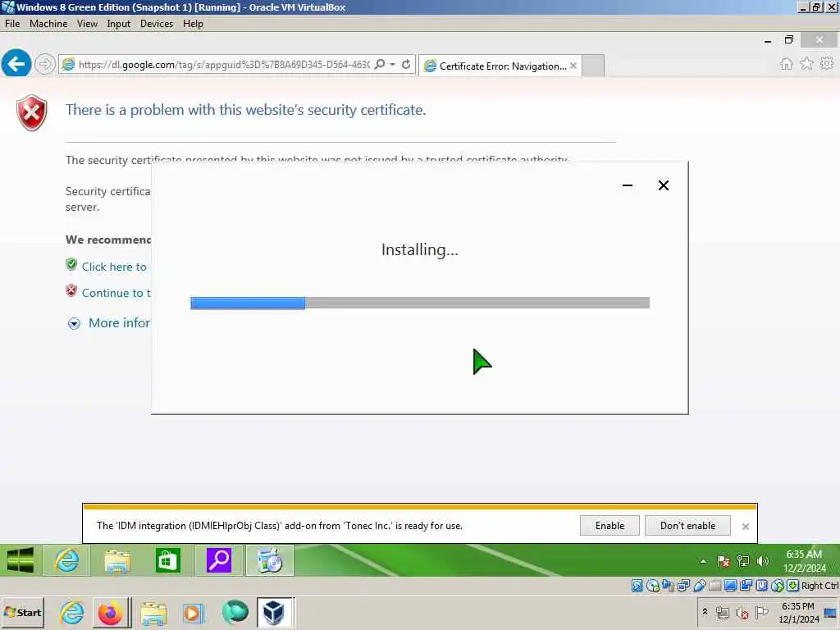Click the Installing progress bar
The width and height of the screenshot is (840, 630).
[x=420, y=304]
